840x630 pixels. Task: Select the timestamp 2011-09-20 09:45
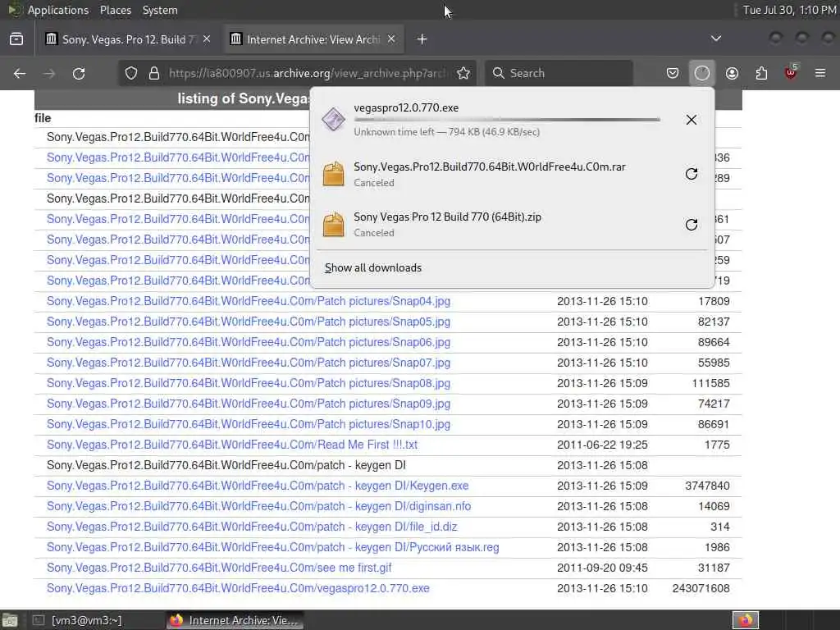602,568
